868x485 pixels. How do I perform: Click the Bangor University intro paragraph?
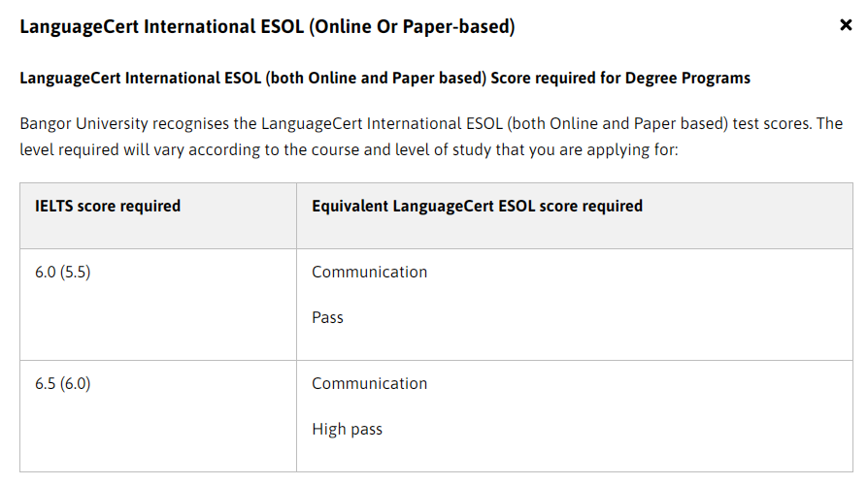pos(431,137)
